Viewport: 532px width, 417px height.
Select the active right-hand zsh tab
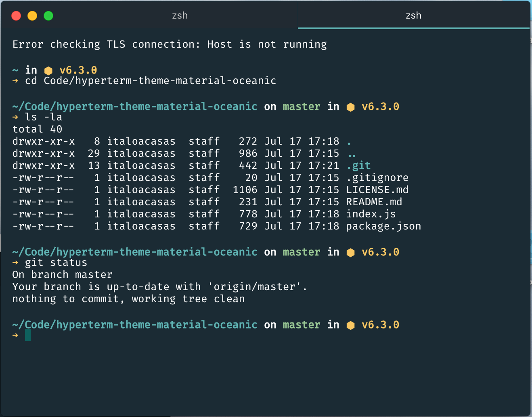(x=413, y=15)
